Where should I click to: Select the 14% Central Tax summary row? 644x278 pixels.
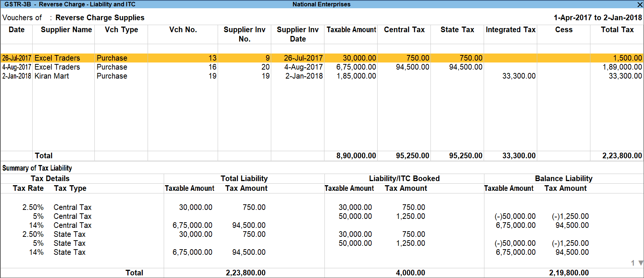tap(72, 225)
